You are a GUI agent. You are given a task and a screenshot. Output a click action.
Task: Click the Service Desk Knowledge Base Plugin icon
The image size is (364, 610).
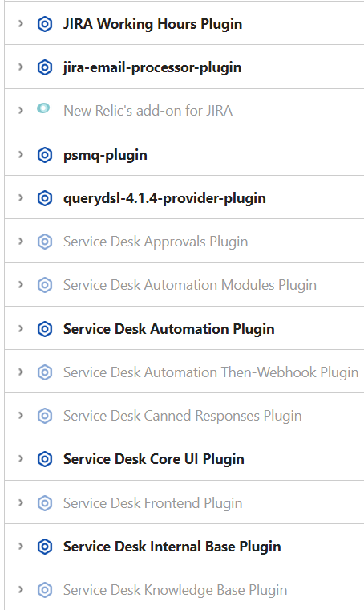tap(45, 590)
